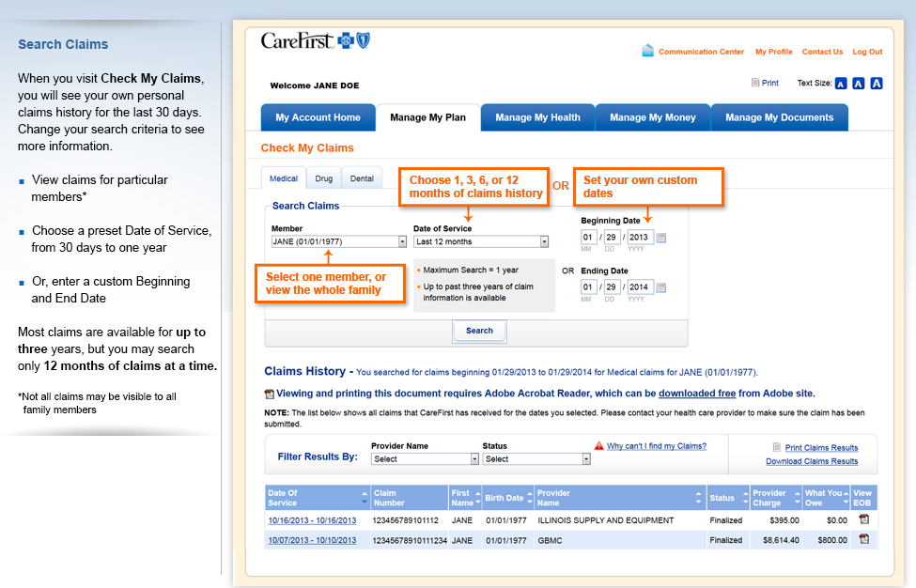The width and height of the screenshot is (916, 588).
Task: Click the Print page icon
Action: coord(754,83)
